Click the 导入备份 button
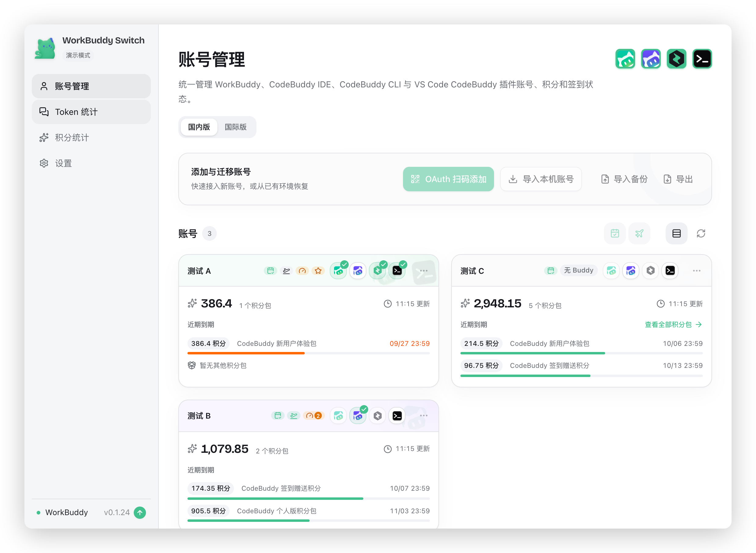 pyautogui.click(x=624, y=179)
